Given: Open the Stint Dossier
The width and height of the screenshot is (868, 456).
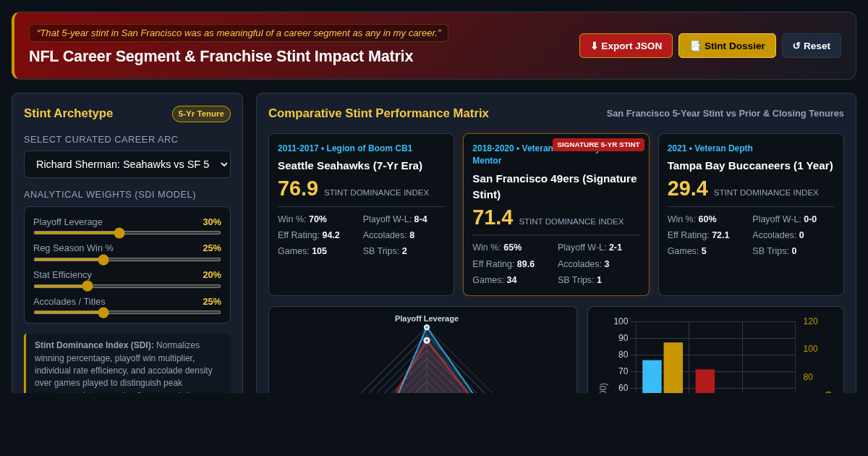Looking at the screenshot, I should point(727,46).
